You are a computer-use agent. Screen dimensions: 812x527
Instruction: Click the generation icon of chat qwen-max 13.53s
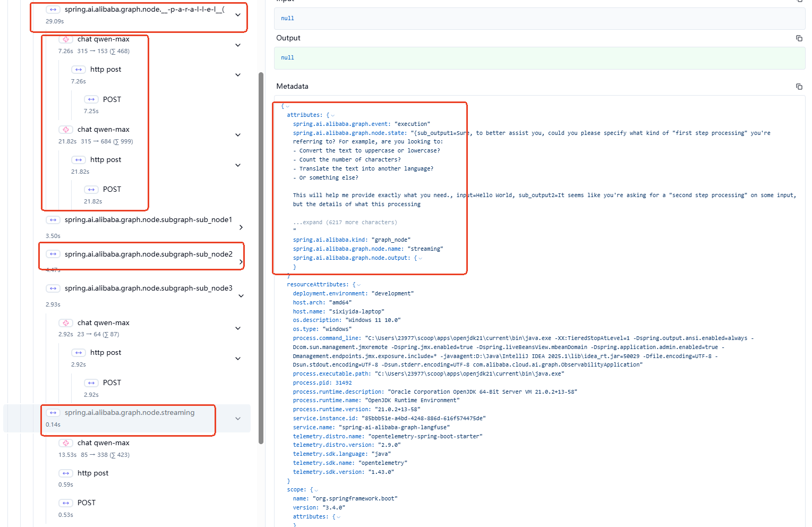[x=65, y=443]
